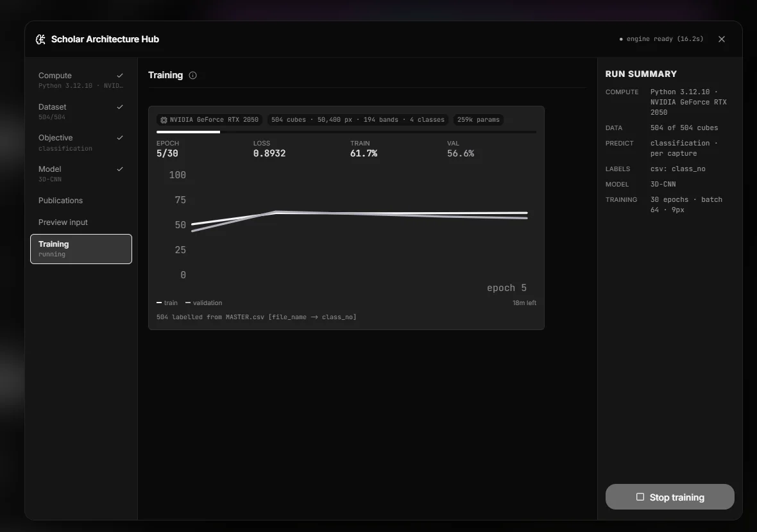Stop the training run
This screenshot has height=532, width=757.
coord(670,497)
